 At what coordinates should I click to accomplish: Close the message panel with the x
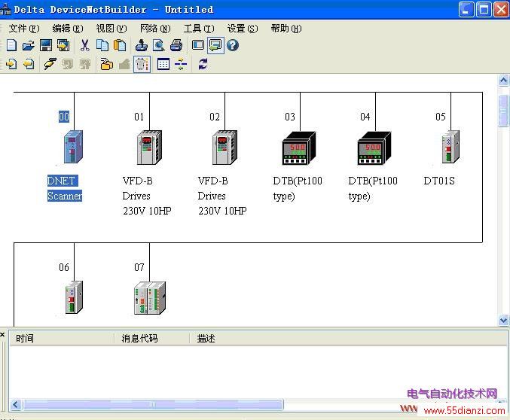(x=2, y=334)
